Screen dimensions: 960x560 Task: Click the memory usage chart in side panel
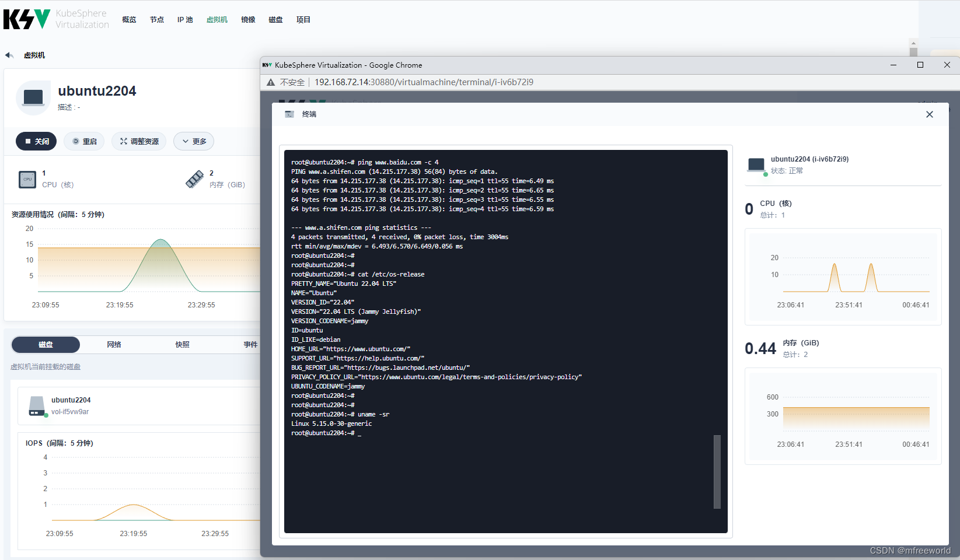pyautogui.click(x=843, y=416)
